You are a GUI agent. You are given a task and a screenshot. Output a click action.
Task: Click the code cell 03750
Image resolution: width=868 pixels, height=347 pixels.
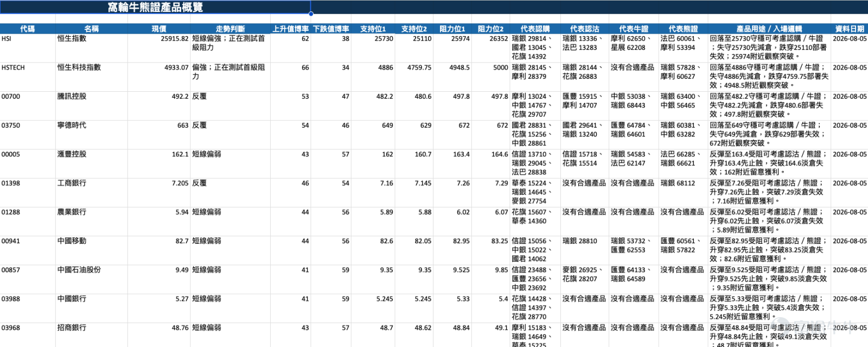click(28, 134)
